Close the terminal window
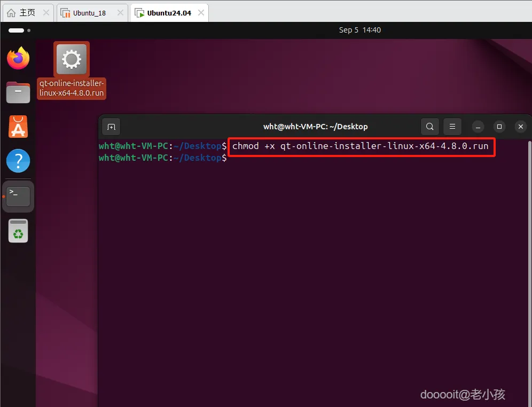The width and height of the screenshot is (532, 407). [x=521, y=127]
